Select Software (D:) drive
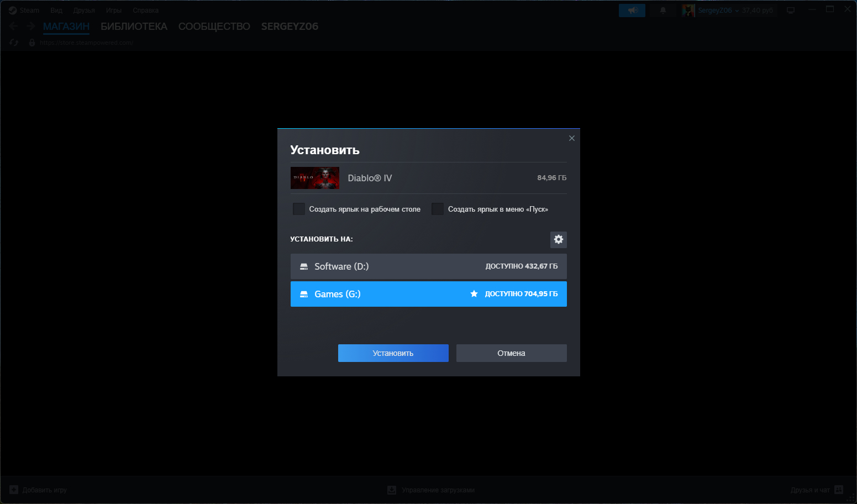This screenshot has height=504, width=857. coord(429,266)
